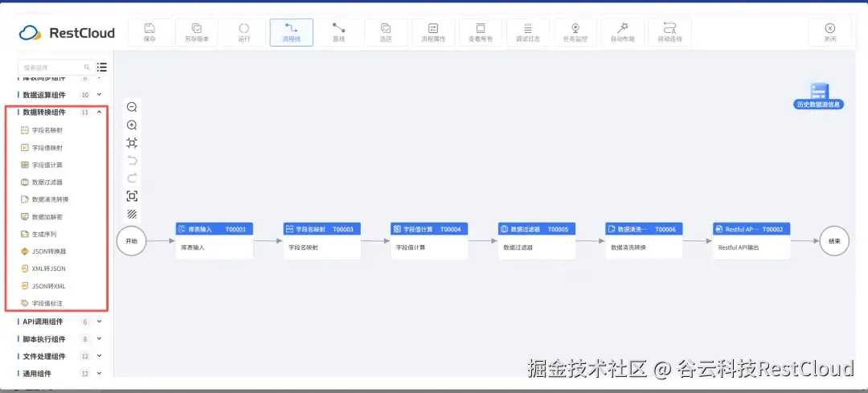Select the JSON转XML component
The image size is (868, 393).
[43, 286]
